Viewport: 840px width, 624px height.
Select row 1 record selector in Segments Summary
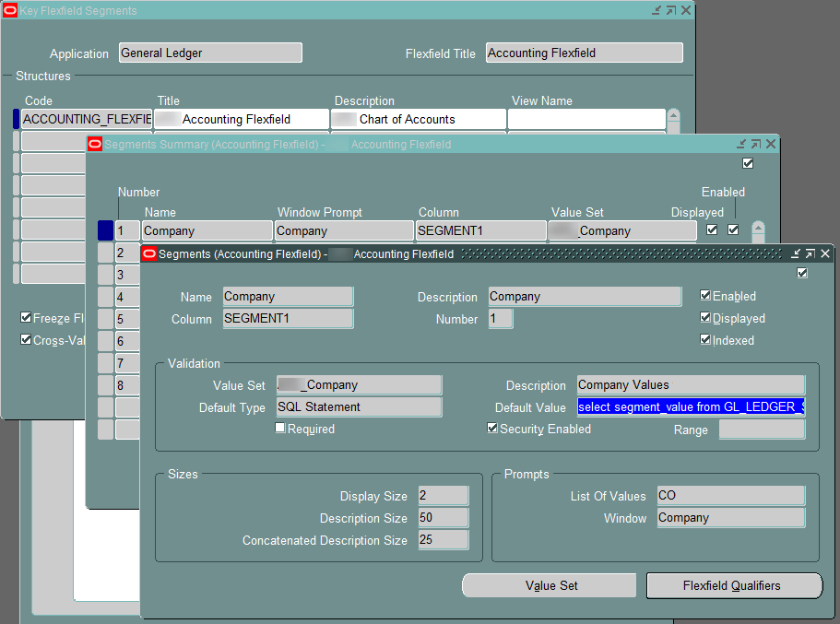click(x=104, y=230)
